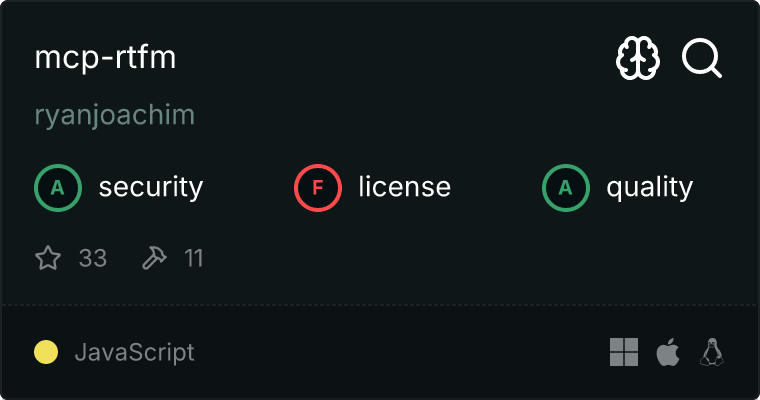The height and width of the screenshot is (400, 760).
Task: Click the security label text
Action: tap(151, 187)
